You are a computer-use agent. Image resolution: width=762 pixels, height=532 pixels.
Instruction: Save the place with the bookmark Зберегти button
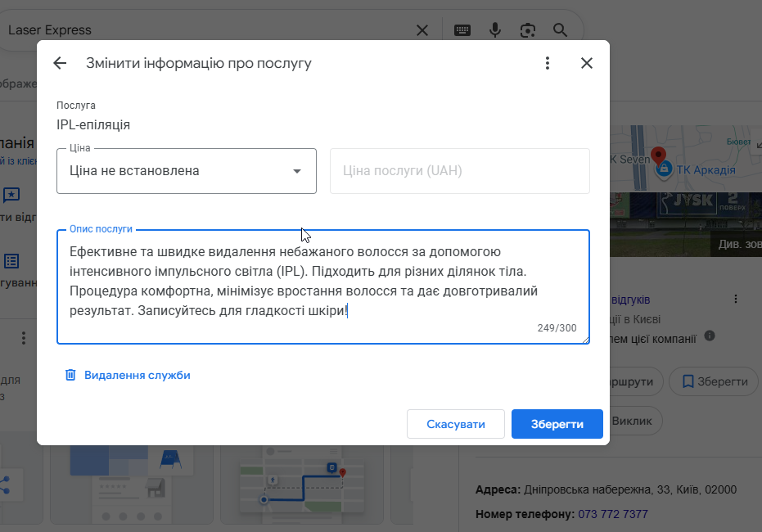click(714, 382)
